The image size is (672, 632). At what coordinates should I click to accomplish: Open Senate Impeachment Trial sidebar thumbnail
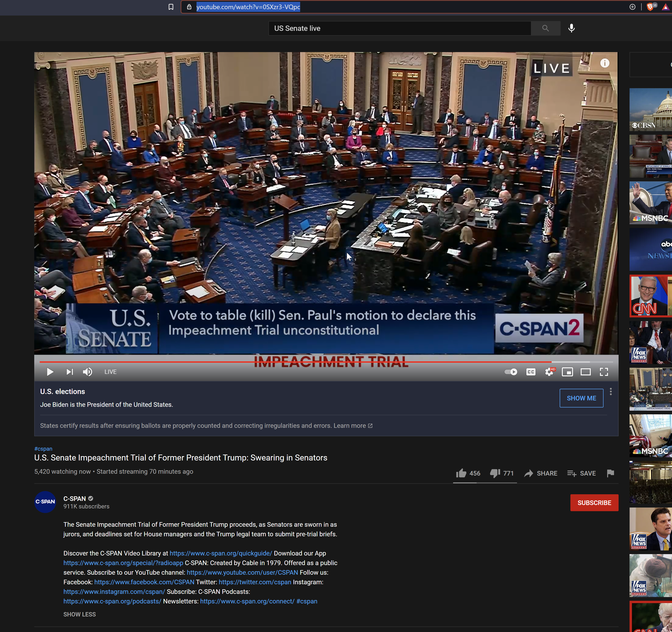tap(651, 389)
